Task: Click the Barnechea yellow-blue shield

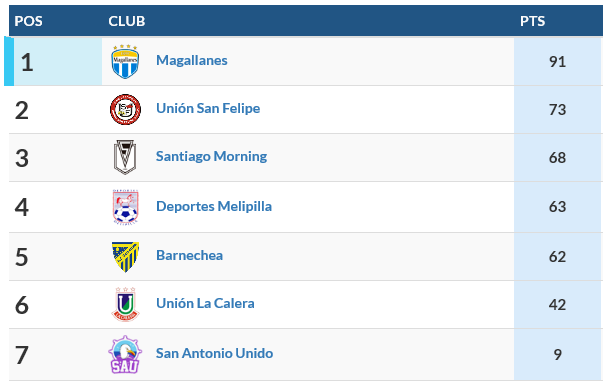Action: coord(125,256)
